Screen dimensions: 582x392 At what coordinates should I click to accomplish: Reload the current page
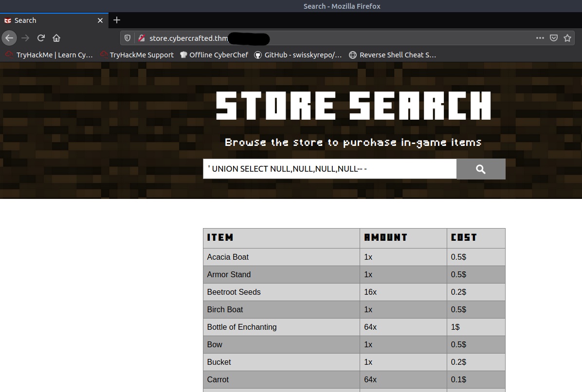coord(41,38)
